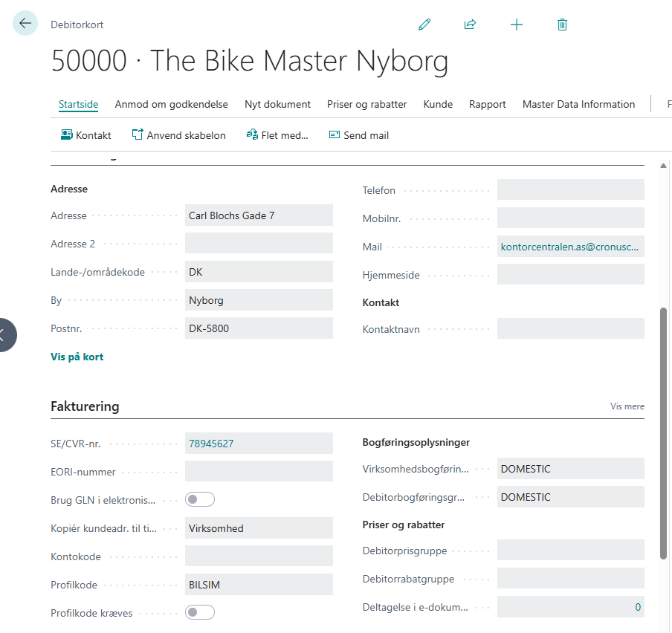
Task: Click the empty Adresse 2 field
Action: click(259, 244)
